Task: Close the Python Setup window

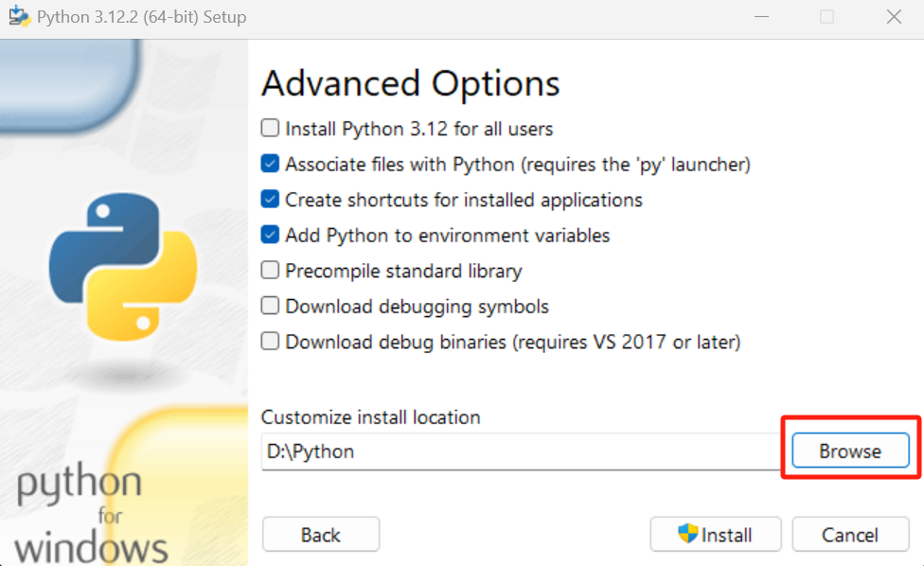Action: coord(893,17)
